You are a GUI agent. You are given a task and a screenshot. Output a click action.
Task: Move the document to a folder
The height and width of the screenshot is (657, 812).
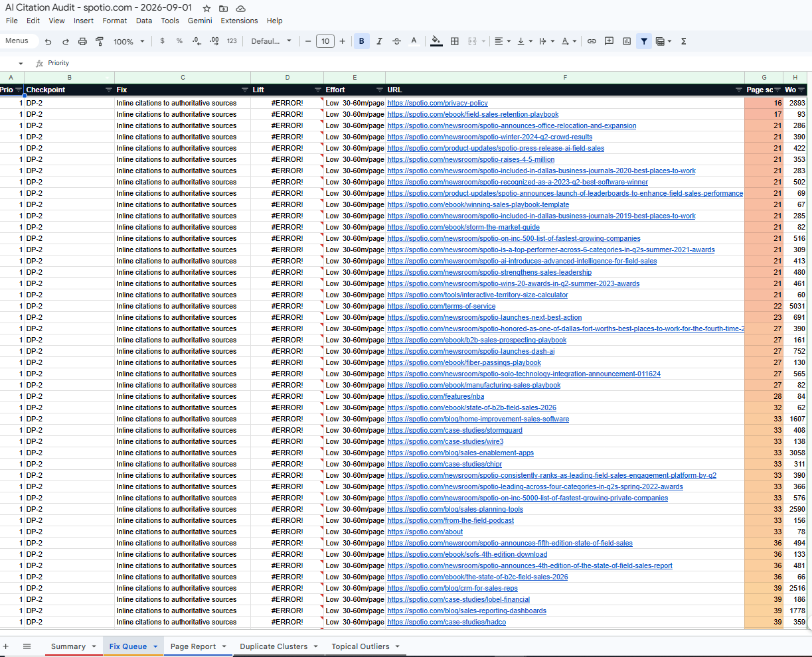coord(224,8)
